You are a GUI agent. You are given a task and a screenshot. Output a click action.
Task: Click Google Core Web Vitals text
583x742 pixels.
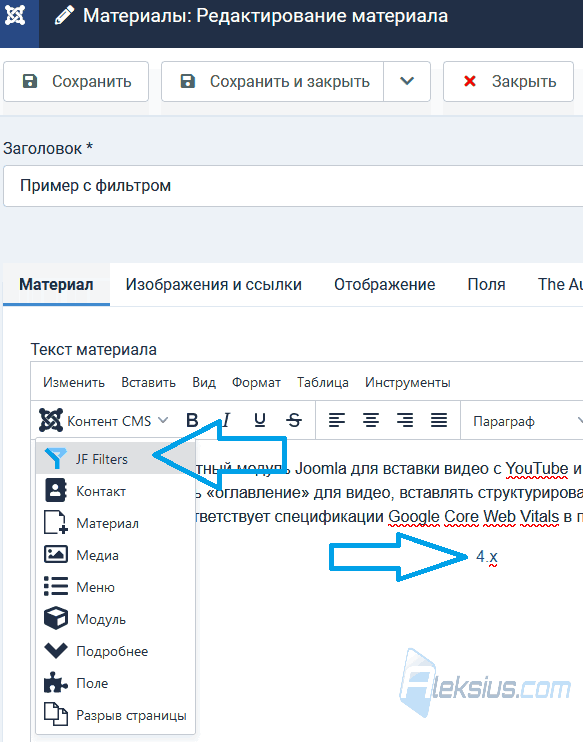(x=474, y=516)
